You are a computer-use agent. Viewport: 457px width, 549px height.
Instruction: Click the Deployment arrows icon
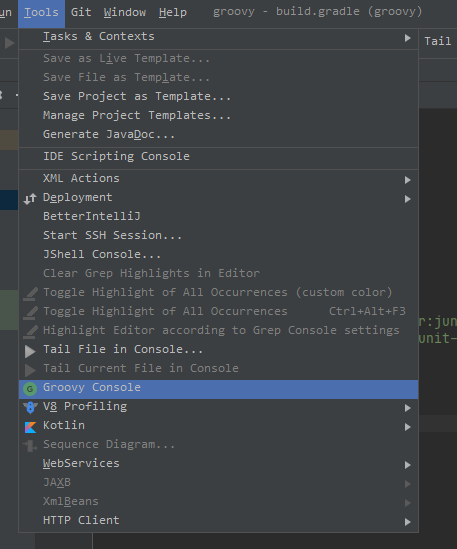click(x=30, y=199)
